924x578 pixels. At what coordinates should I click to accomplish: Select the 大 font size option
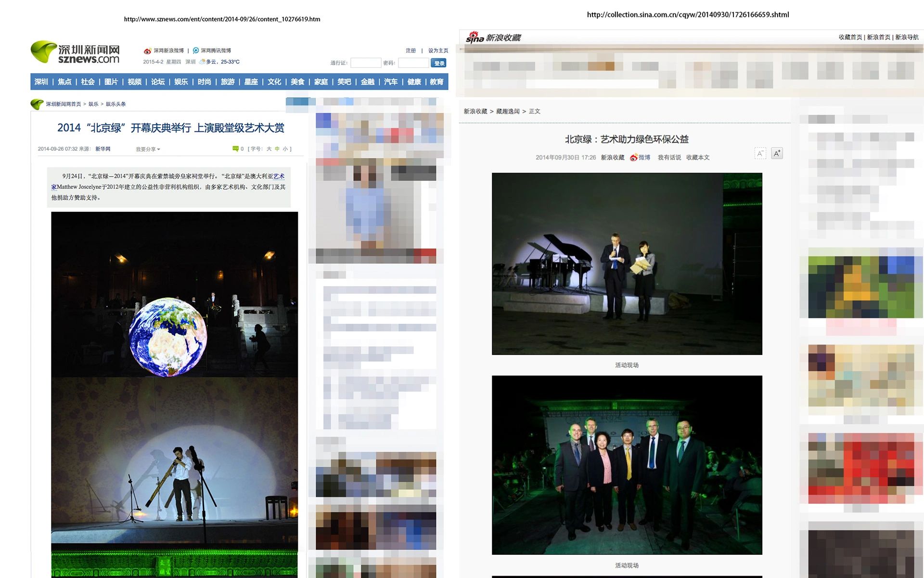(269, 149)
